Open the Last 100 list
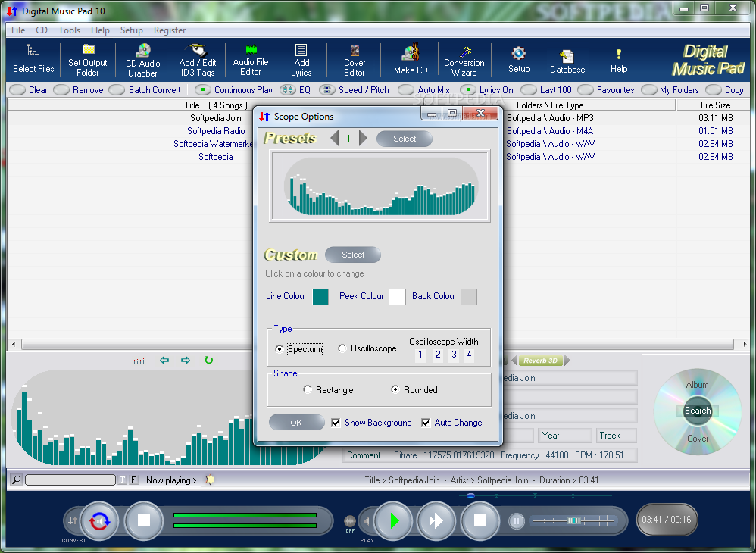Image resolution: width=756 pixels, height=553 pixels. point(546,90)
